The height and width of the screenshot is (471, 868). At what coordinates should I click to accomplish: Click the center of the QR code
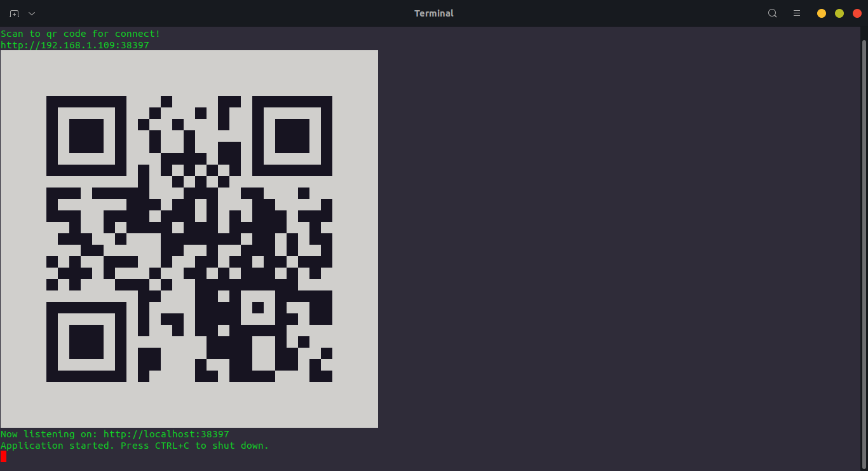tap(189, 238)
